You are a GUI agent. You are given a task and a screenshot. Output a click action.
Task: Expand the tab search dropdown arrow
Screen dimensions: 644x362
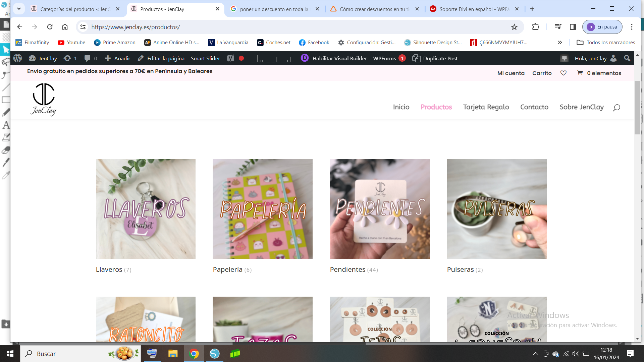[x=19, y=9]
